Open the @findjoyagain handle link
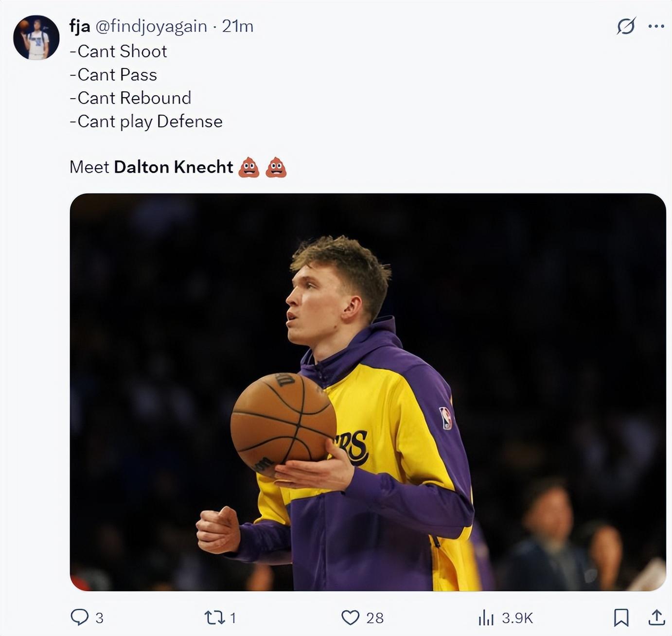The image size is (672, 636). pos(151,26)
